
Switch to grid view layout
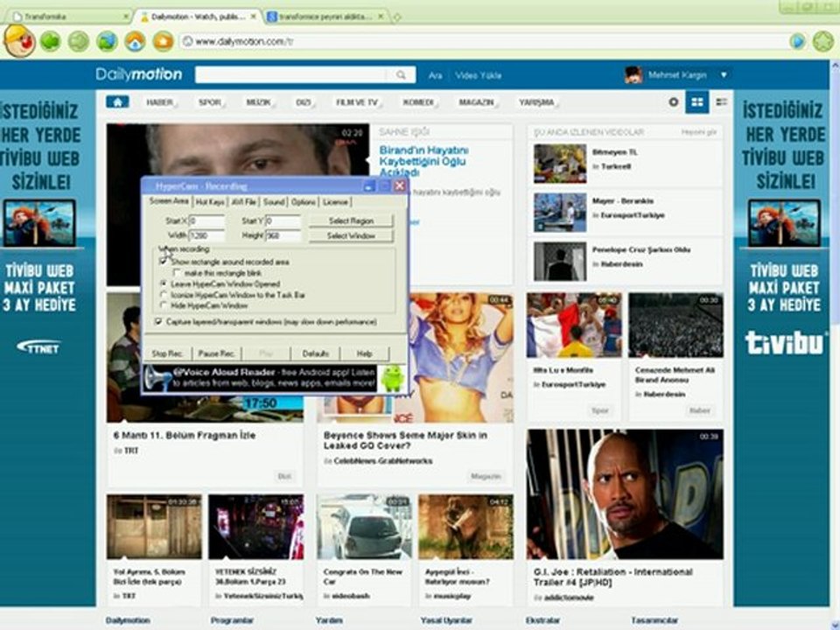tap(697, 101)
